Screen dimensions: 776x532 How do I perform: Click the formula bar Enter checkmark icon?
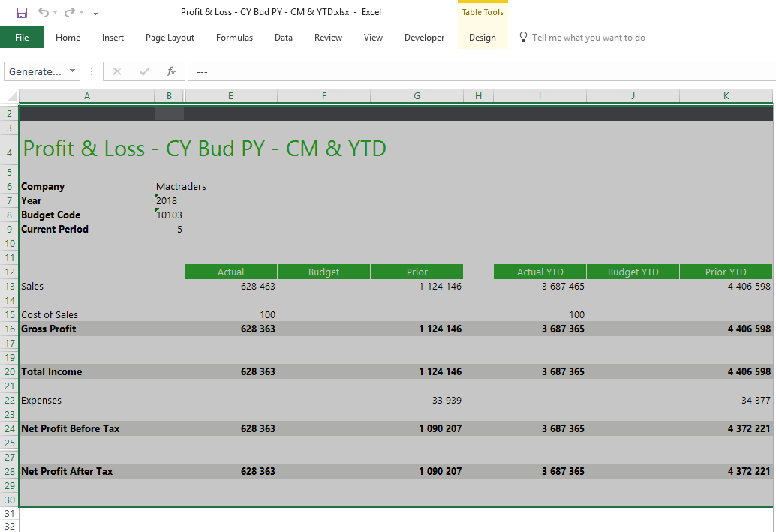(144, 71)
